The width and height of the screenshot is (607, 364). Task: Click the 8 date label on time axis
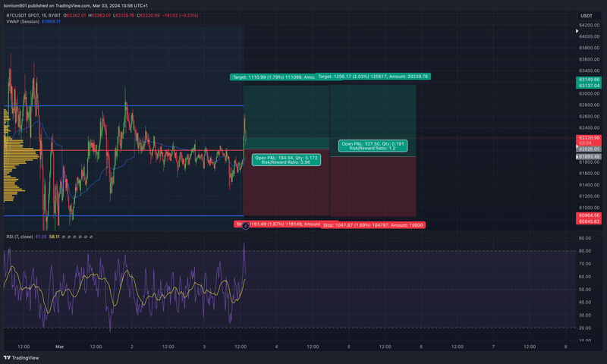pos(565,347)
